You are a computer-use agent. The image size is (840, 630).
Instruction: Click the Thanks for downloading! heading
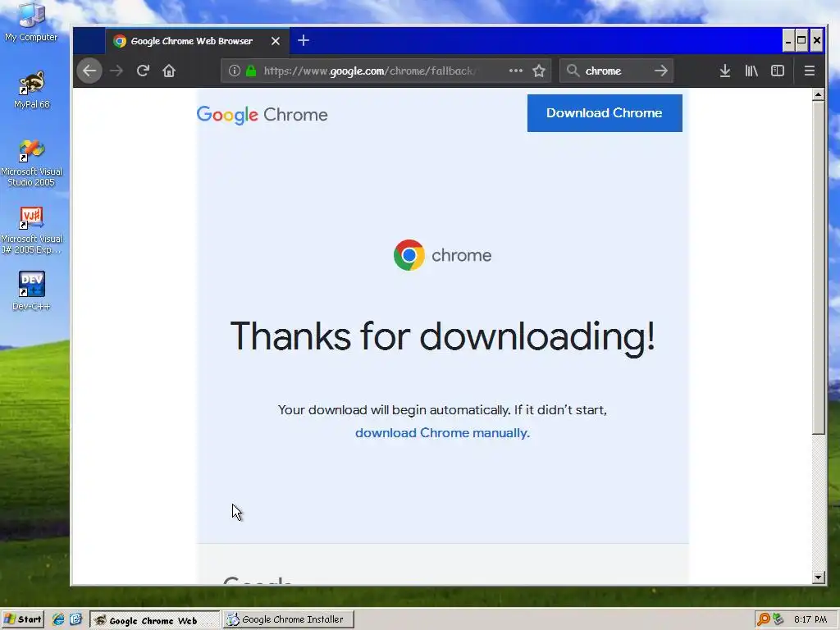(442, 337)
